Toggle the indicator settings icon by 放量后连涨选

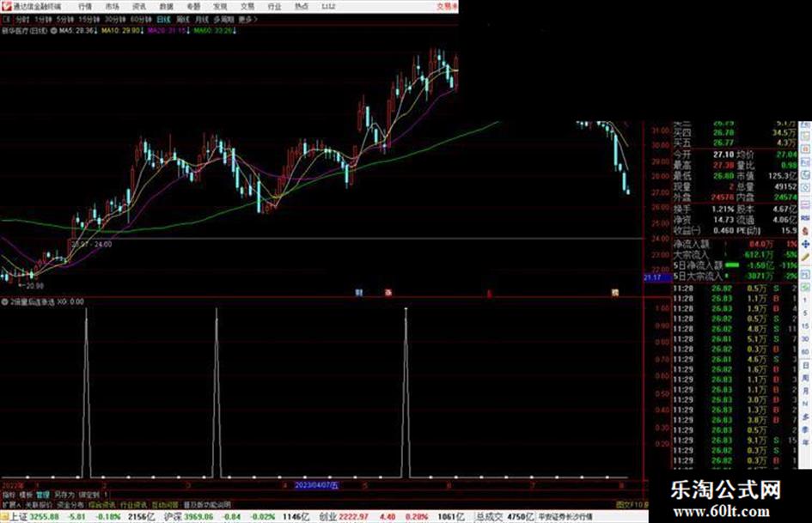click(4, 301)
